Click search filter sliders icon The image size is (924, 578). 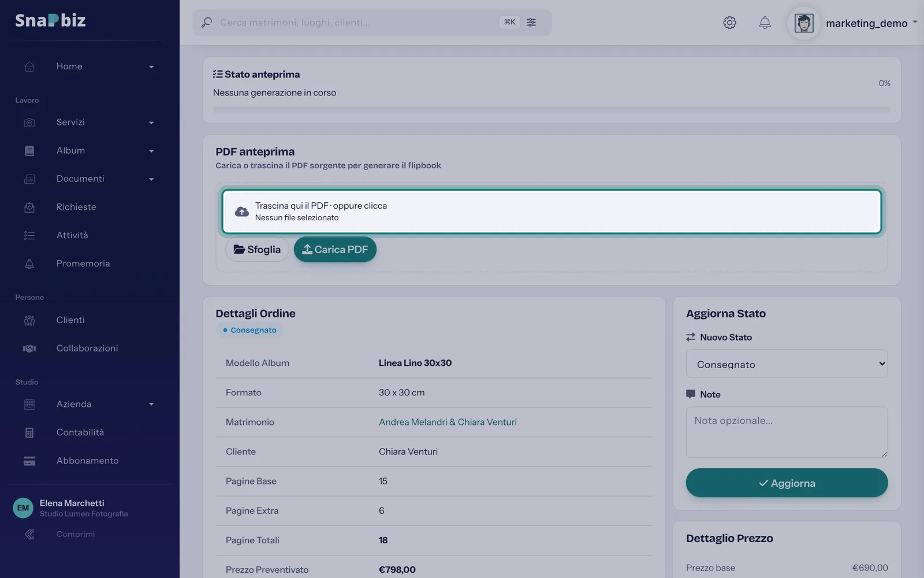pyautogui.click(x=531, y=22)
